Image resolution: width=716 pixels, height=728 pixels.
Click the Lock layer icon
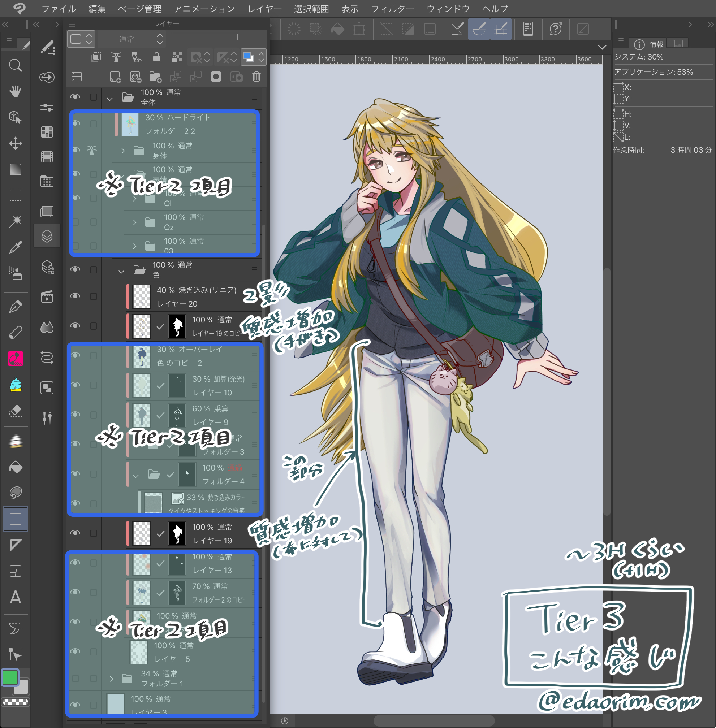coord(156,57)
